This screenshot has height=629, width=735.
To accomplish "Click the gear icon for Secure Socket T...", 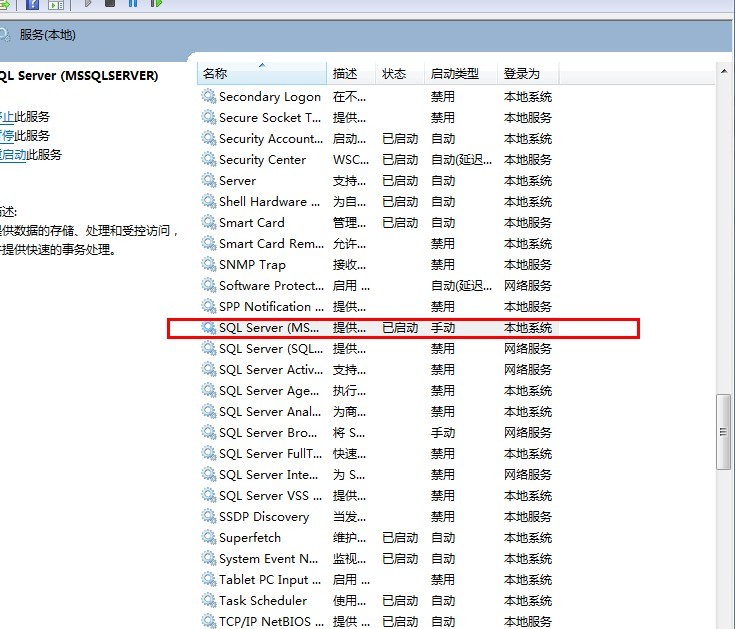I will (x=209, y=118).
